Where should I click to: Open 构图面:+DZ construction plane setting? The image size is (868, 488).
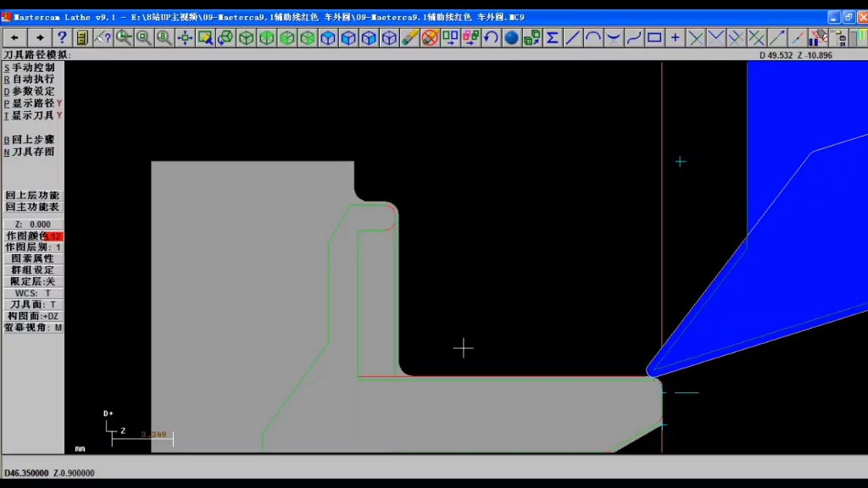33,316
